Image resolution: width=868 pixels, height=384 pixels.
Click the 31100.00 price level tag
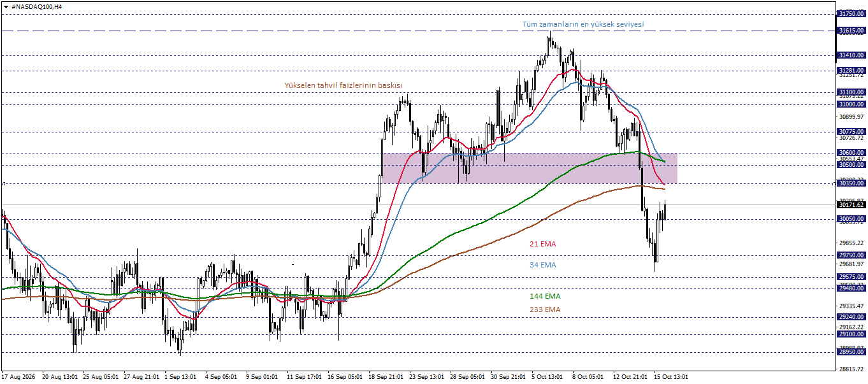click(851, 93)
